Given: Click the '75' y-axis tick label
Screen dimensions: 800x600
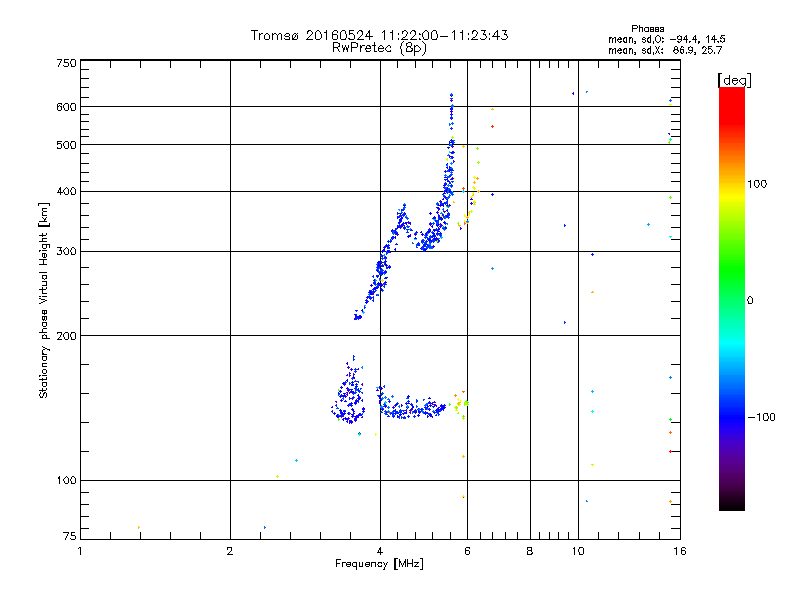Looking at the screenshot, I should [x=69, y=536].
